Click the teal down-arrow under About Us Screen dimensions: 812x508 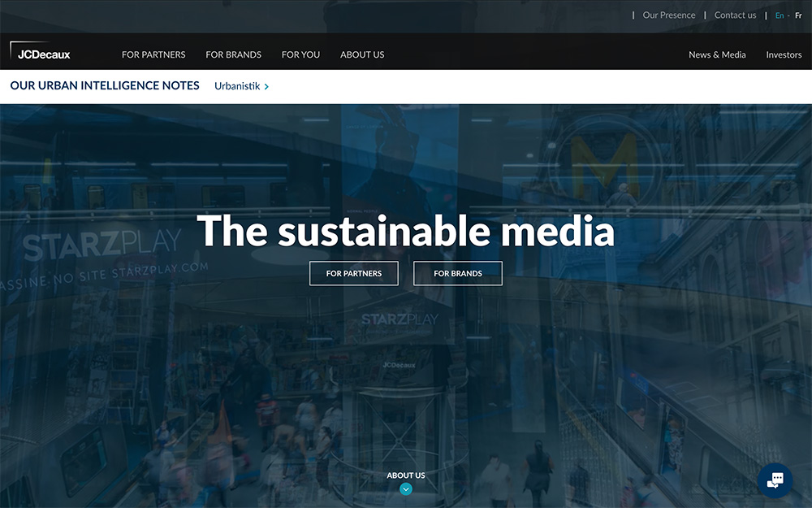tap(406, 488)
